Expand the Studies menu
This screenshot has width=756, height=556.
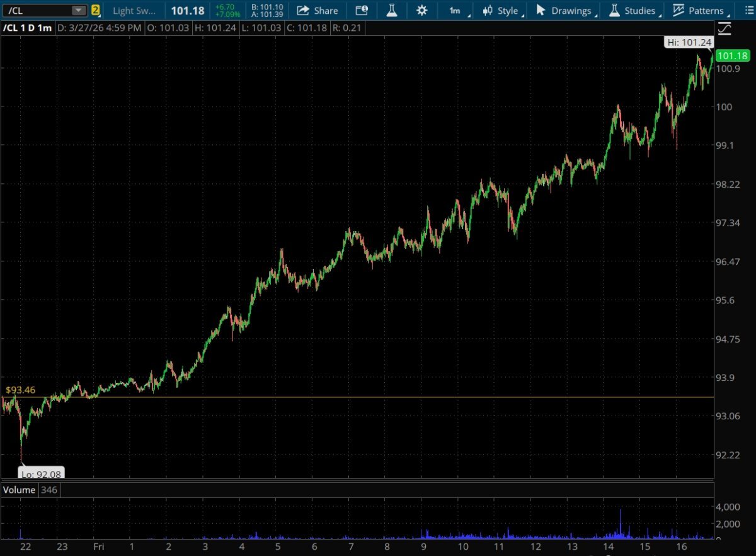(x=639, y=11)
